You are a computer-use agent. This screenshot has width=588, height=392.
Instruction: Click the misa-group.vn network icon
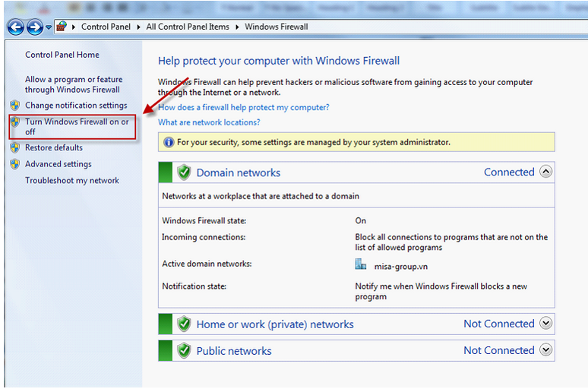coord(360,264)
